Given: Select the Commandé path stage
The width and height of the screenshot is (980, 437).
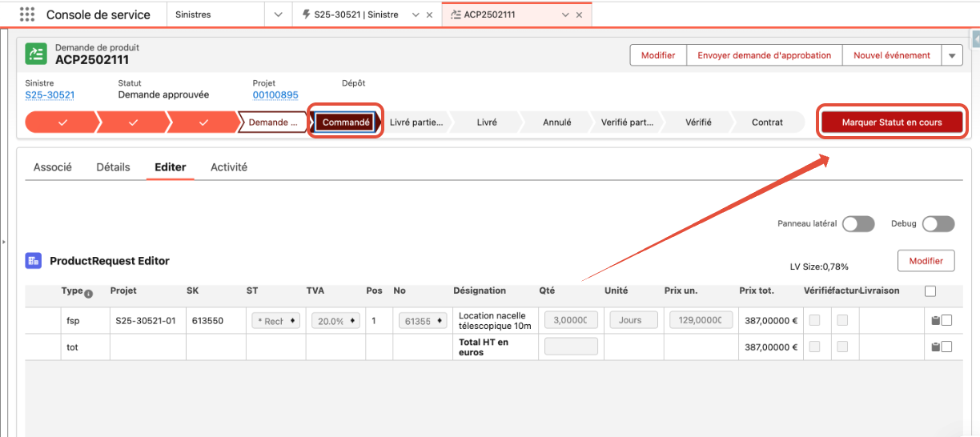Looking at the screenshot, I should (x=346, y=122).
